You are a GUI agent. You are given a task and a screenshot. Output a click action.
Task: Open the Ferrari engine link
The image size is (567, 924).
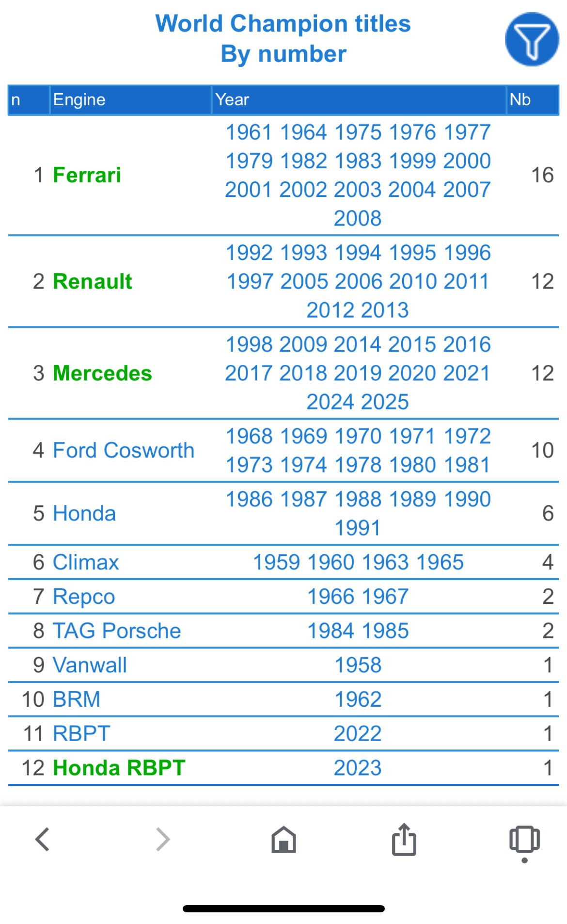[87, 175]
